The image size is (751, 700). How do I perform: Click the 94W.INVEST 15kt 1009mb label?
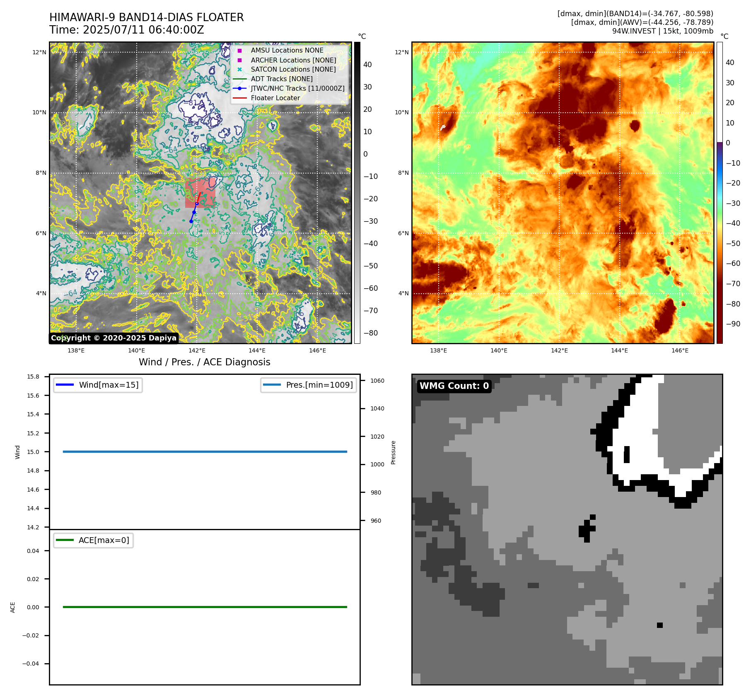tap(663, 31)
